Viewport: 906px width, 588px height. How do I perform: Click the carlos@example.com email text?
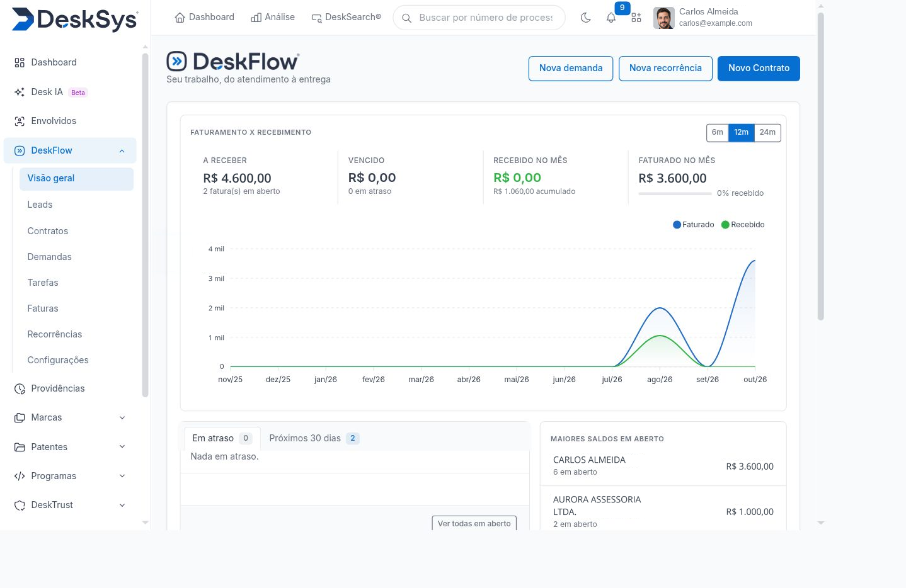click(x=715, y=23)
